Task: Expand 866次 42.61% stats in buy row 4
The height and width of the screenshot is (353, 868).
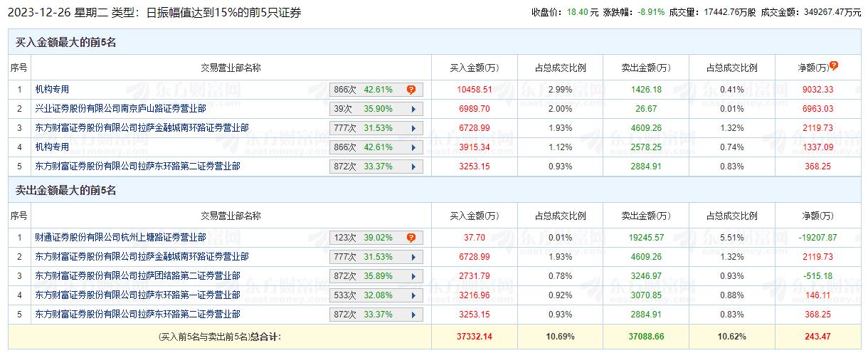Action: point(412,147)
